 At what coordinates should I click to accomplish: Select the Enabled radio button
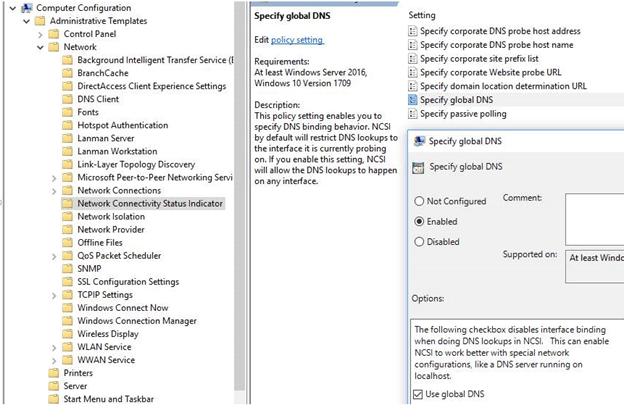[x=419, y=222]
